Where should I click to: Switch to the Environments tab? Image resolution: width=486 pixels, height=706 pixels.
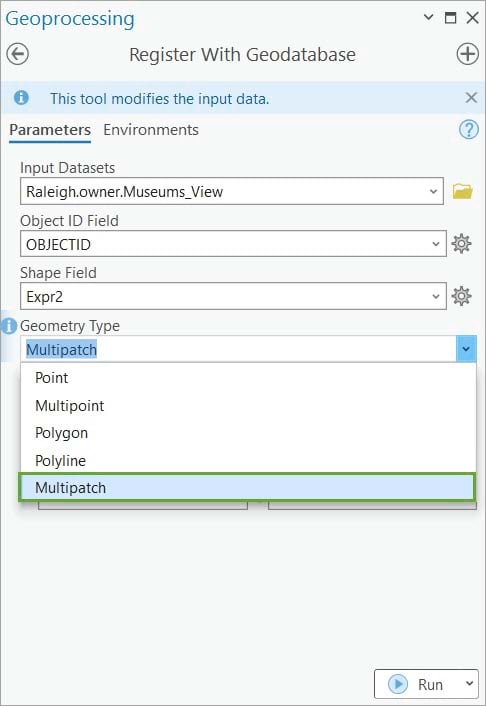(151, 130)
